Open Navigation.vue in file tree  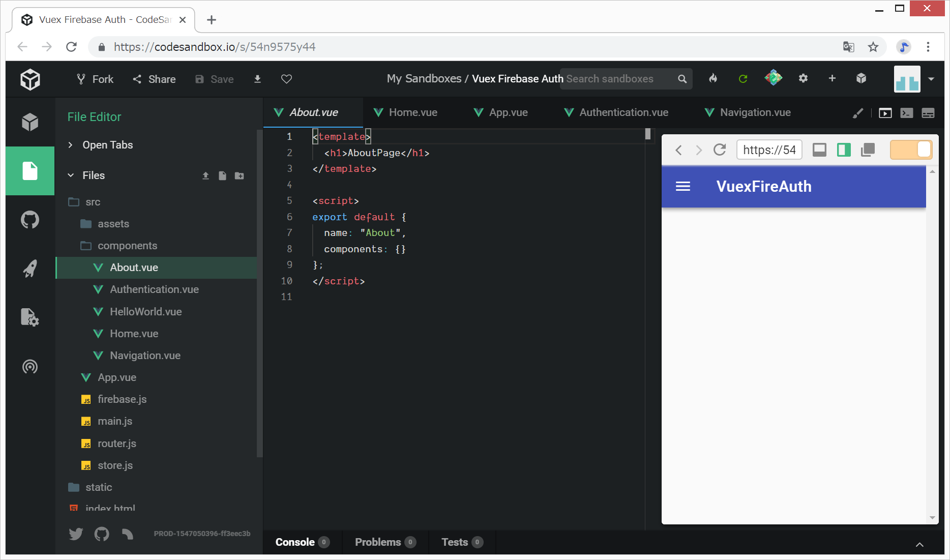(156, 356)
